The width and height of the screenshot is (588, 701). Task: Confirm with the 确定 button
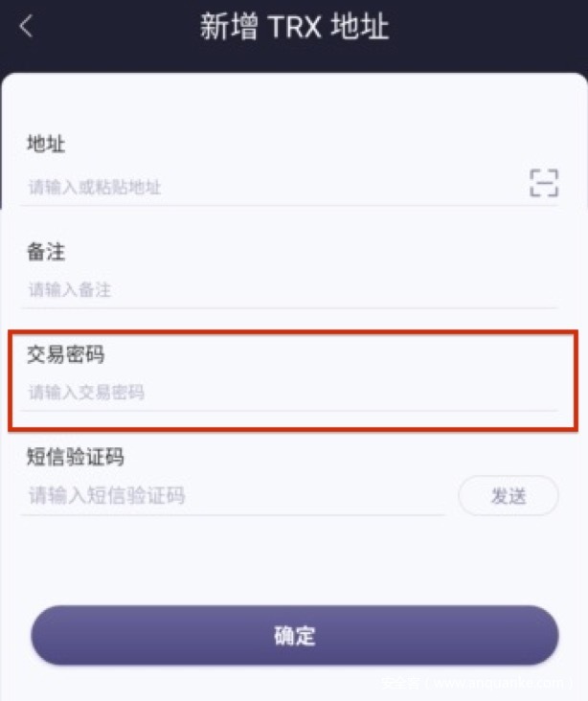coord(295,635)
